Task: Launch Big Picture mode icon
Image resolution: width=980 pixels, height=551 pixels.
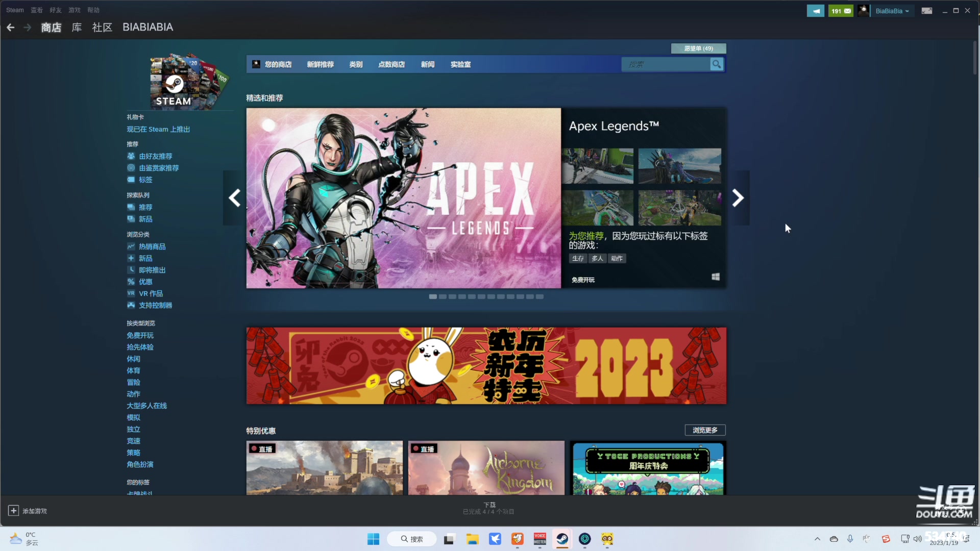Action: (927, 11)
